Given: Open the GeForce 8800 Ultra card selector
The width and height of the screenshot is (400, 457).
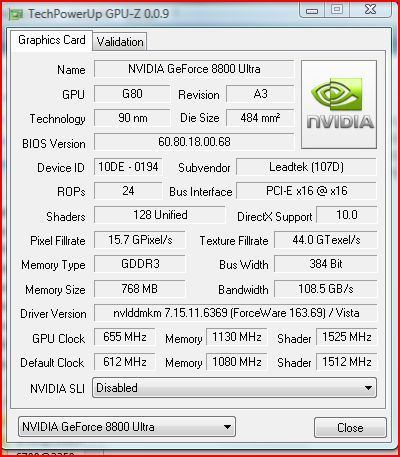Looking at the screenshot, I should (x=127, y=427).
